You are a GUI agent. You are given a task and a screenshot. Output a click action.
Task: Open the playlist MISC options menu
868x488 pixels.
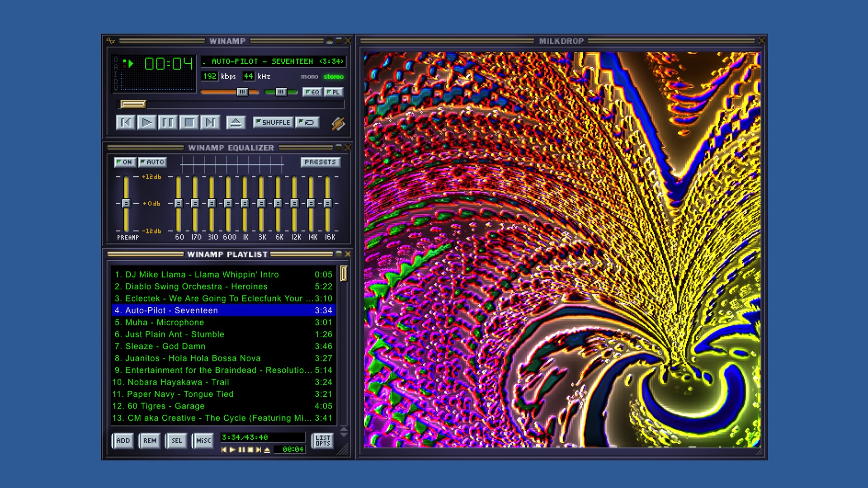coord(203,441)
